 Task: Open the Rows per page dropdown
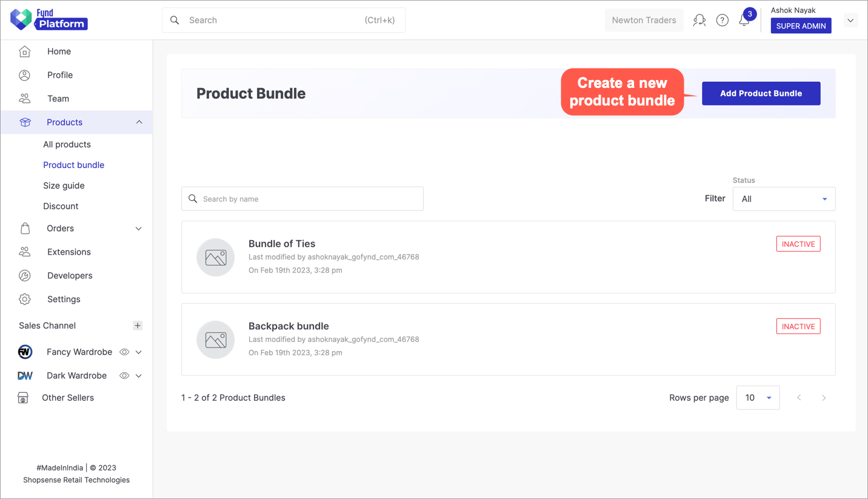tap(758, 398)
